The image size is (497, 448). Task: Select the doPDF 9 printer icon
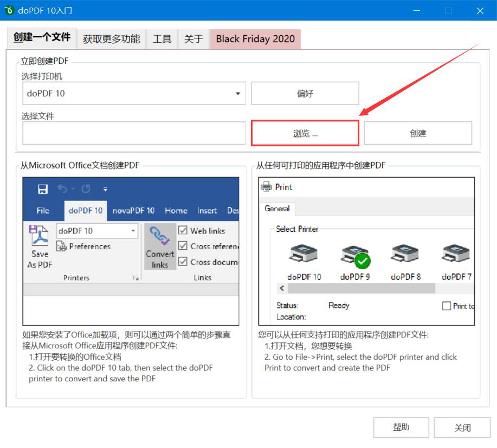click(x=355, y=256)
